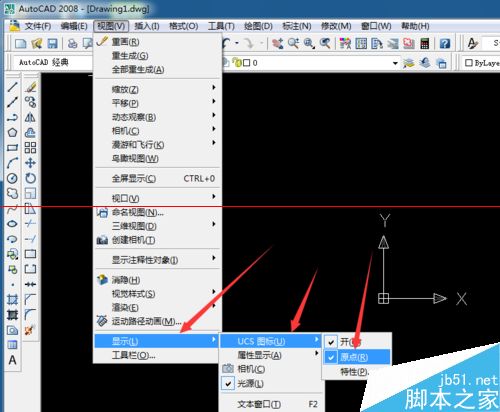Screen dimensions: 500x412
Task: Open the 工具(T) menu
Action: [221, 26]
